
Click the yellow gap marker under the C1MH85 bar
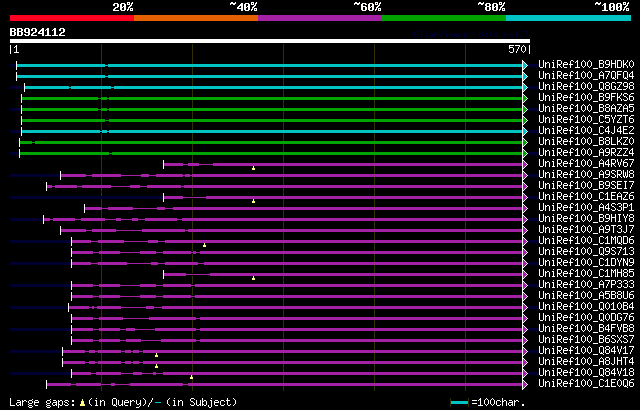[x=253, y=278]
